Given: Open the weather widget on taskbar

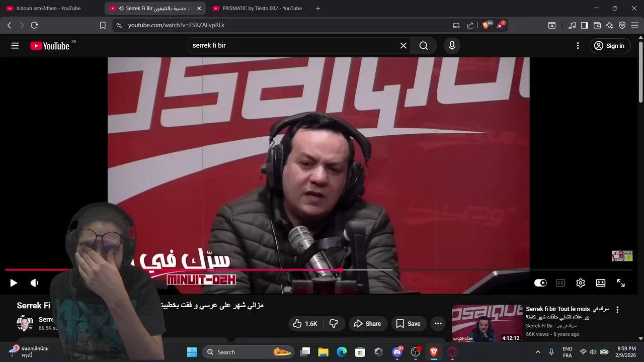Looking at the screenshot, I should pos(29,351).
